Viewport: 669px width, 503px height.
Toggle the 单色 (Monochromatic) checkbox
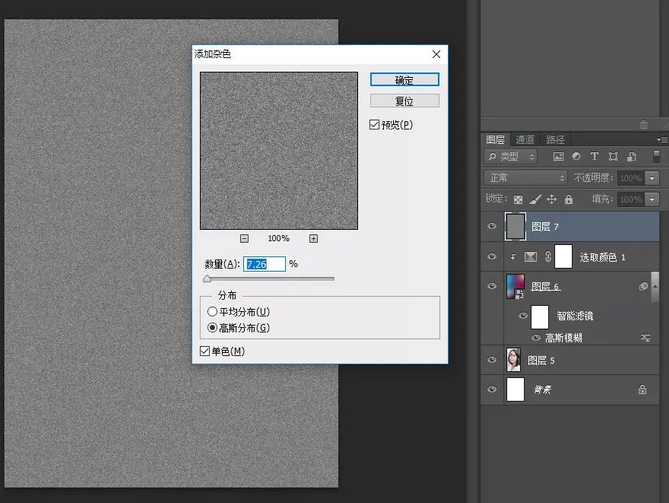206,352
